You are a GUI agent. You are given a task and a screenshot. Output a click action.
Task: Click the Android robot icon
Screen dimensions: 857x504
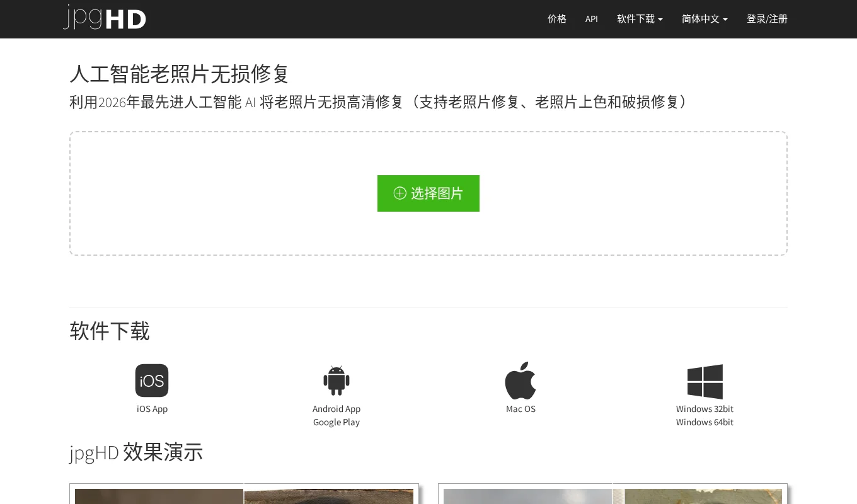click(x=336, y=381)
